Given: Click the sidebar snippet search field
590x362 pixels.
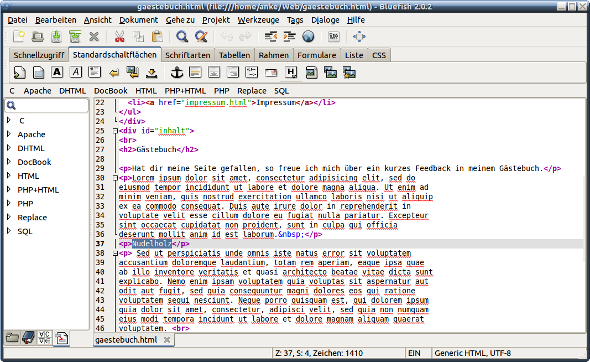Looking at the screenshot, I should 47,105.
